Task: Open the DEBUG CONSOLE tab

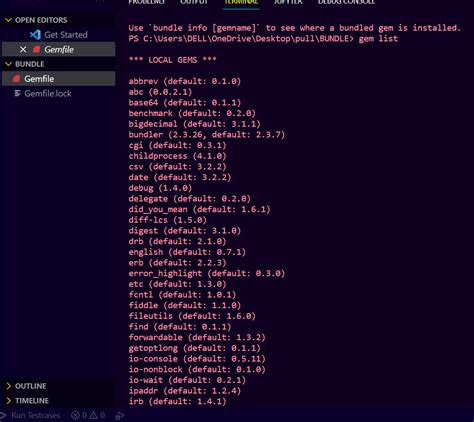Action: (x=346, y=2)
